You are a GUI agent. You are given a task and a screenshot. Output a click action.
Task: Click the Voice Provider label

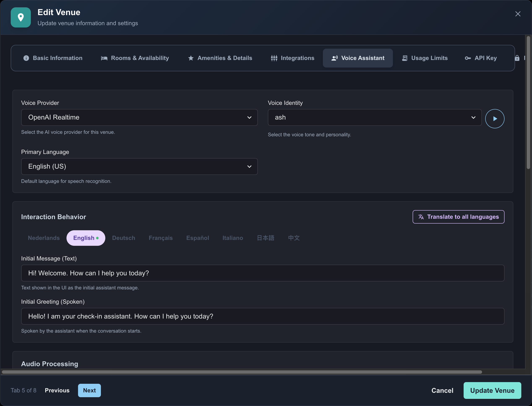[x=40, y=103]
